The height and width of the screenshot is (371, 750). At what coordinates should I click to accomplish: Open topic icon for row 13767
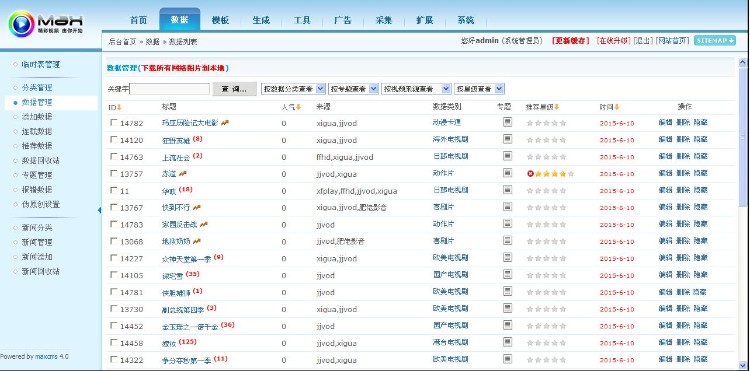(507, 207)
